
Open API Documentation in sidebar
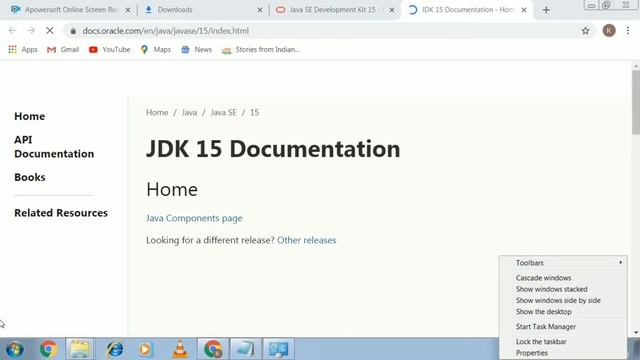tap(54, 147)
